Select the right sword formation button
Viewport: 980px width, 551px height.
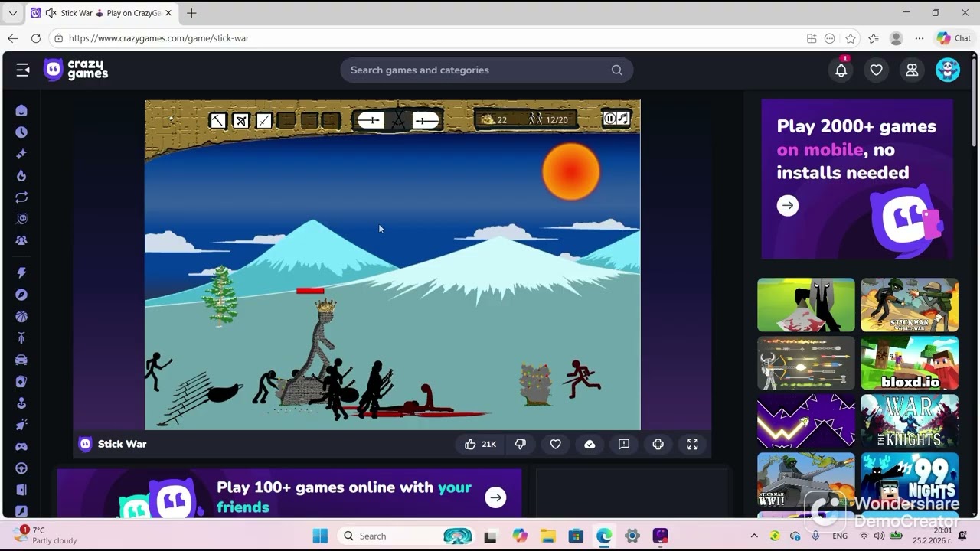426,120
